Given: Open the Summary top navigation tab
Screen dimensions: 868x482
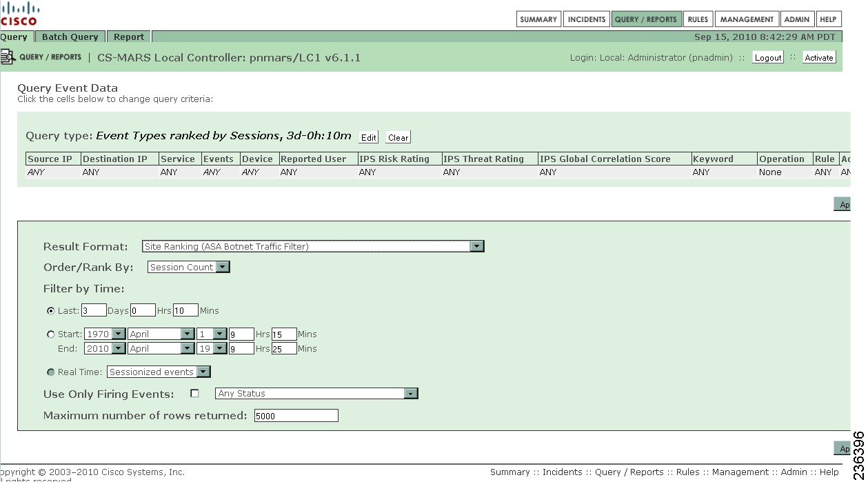Looking at the screenshot, I should pyautogui.click(x=538, y=19).
